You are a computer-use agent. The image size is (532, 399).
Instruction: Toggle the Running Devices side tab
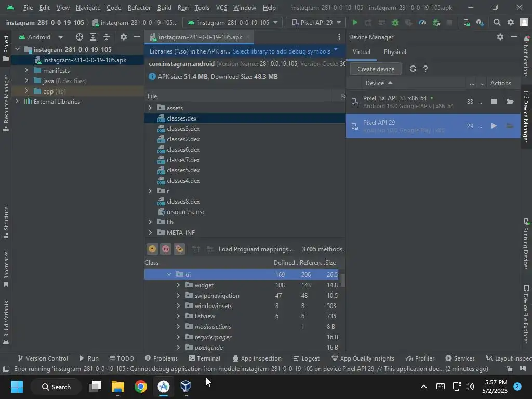526,244
